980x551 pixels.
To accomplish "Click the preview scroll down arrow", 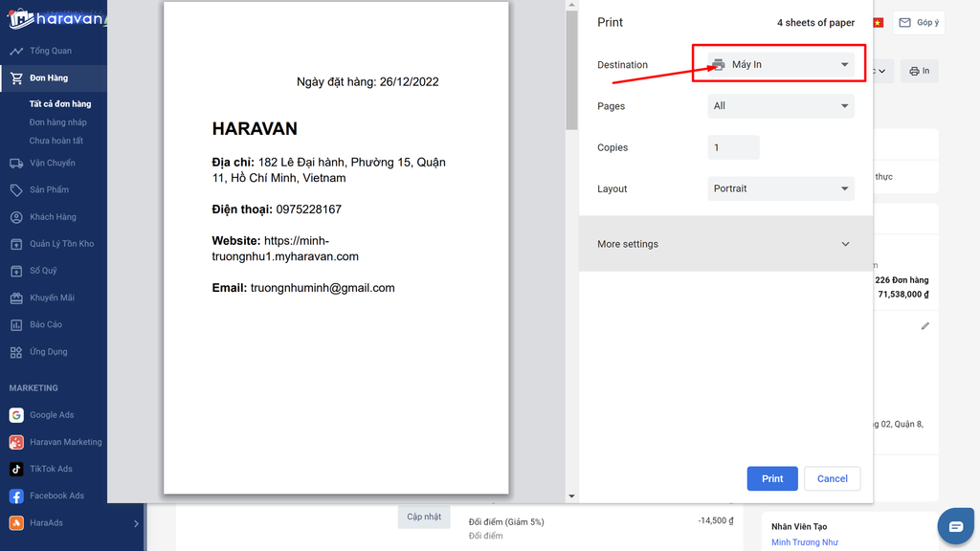I will click(571, 496).
